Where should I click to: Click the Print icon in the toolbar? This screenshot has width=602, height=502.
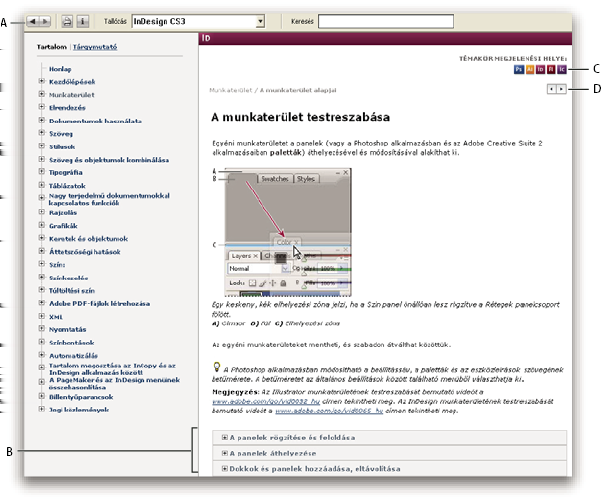67,21
